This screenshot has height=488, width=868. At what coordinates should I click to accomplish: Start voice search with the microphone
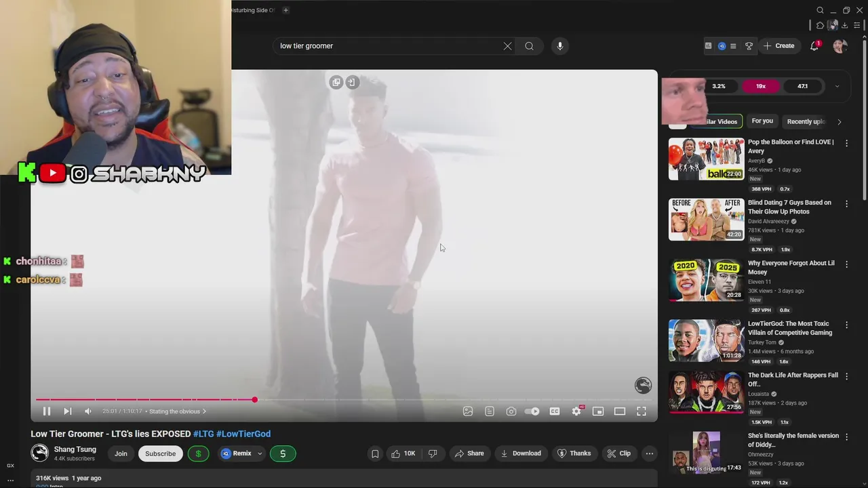(559, 46)
